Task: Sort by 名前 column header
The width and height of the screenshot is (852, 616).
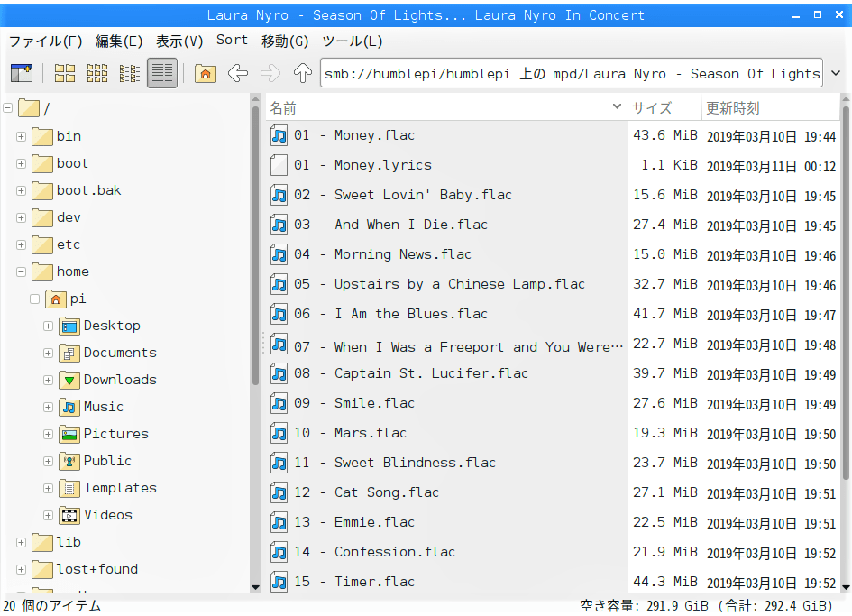Action: [x=446, y=107]
